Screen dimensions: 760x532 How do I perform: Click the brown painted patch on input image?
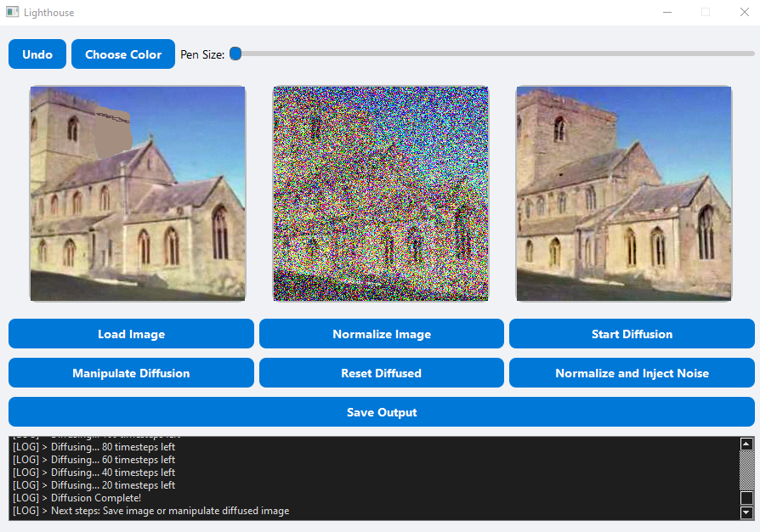pyautogui.click(x=113, y=133)
